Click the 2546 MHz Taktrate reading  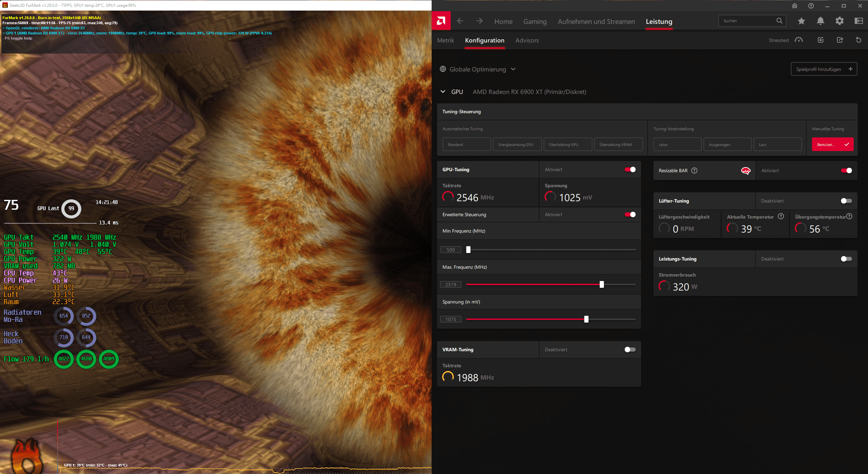475,197
